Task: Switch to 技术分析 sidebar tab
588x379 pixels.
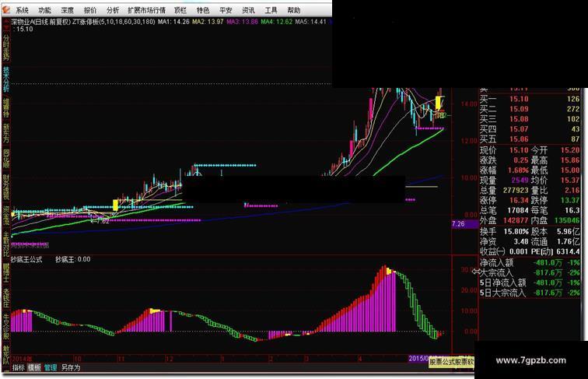Action: click(x=6, y=79)
